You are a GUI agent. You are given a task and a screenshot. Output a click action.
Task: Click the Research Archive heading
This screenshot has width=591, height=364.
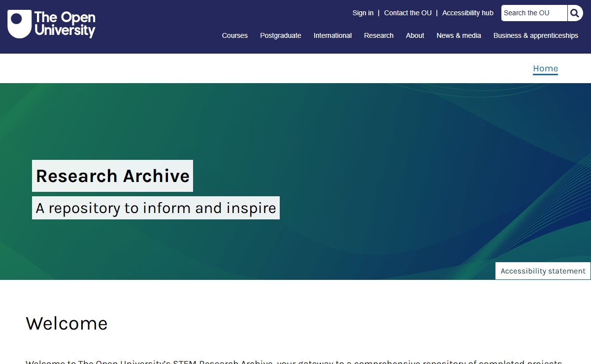113,176
